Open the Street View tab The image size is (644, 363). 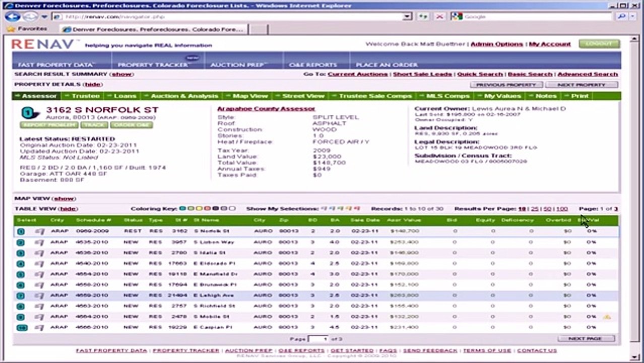point(300,96)
